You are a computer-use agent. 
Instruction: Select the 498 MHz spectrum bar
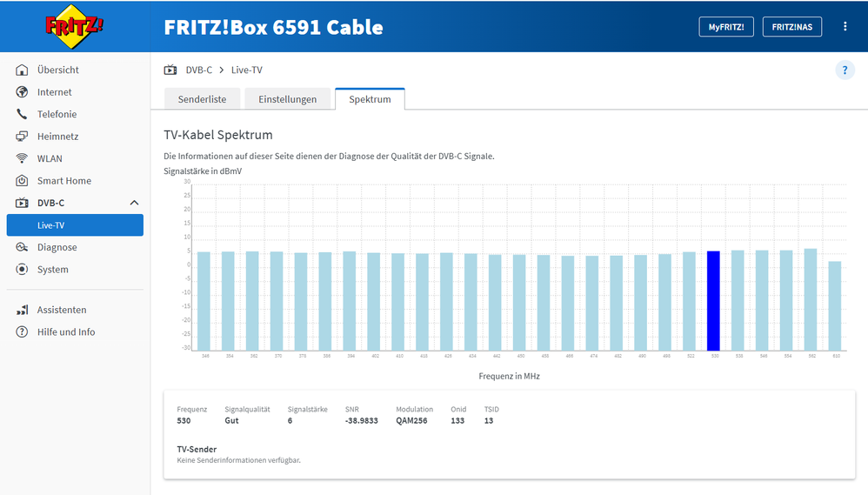click(x=664, y=303)
